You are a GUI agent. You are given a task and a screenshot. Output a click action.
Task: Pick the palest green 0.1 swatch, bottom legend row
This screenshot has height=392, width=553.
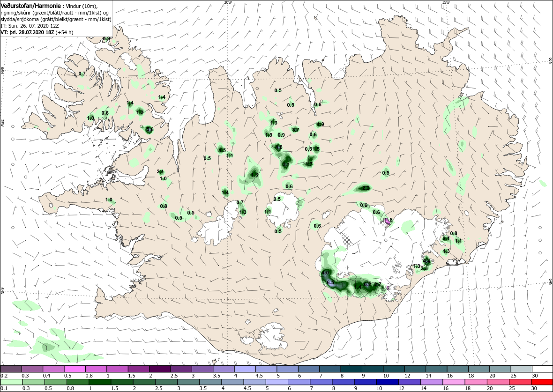12,382
